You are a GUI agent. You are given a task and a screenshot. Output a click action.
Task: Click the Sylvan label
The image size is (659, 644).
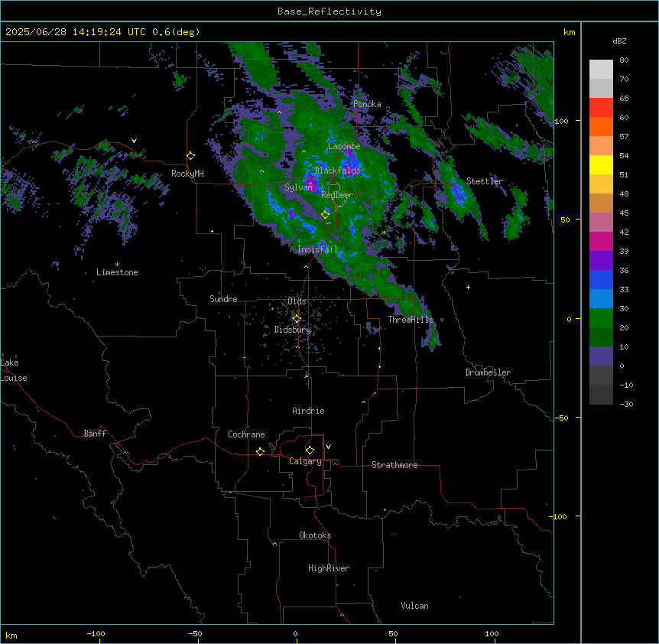click(x=298, y=187)
